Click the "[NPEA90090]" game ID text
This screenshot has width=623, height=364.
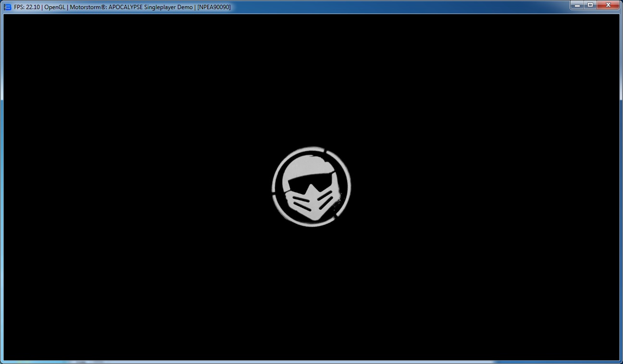214,7
